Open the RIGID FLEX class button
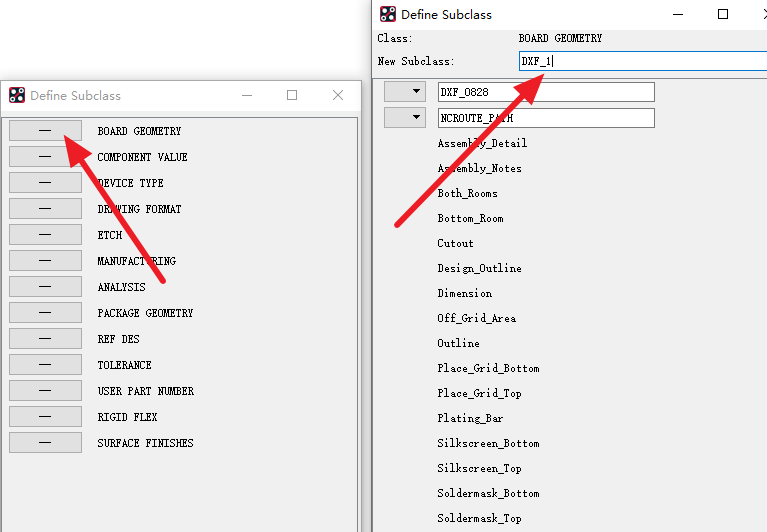 [x=45, y=417]
